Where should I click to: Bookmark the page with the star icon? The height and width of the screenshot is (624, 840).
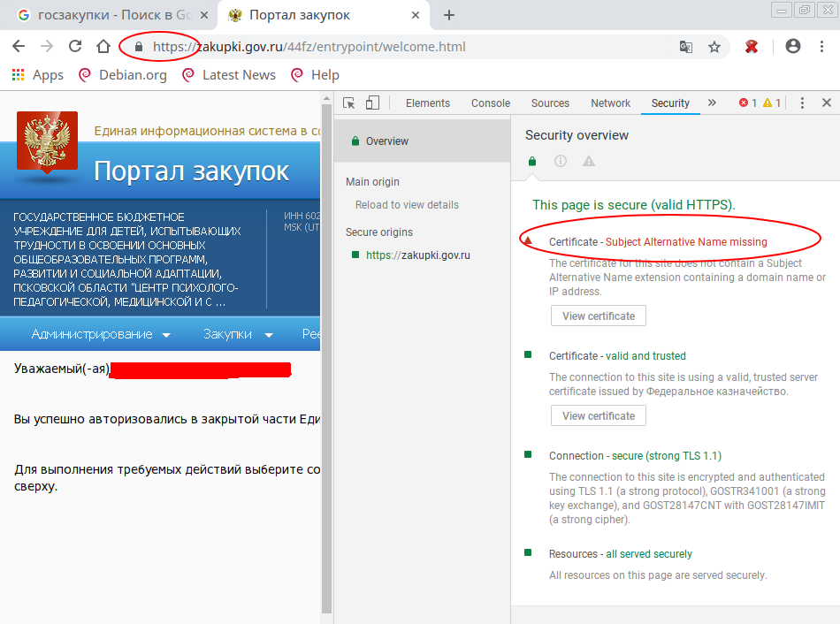pos(714,47)
